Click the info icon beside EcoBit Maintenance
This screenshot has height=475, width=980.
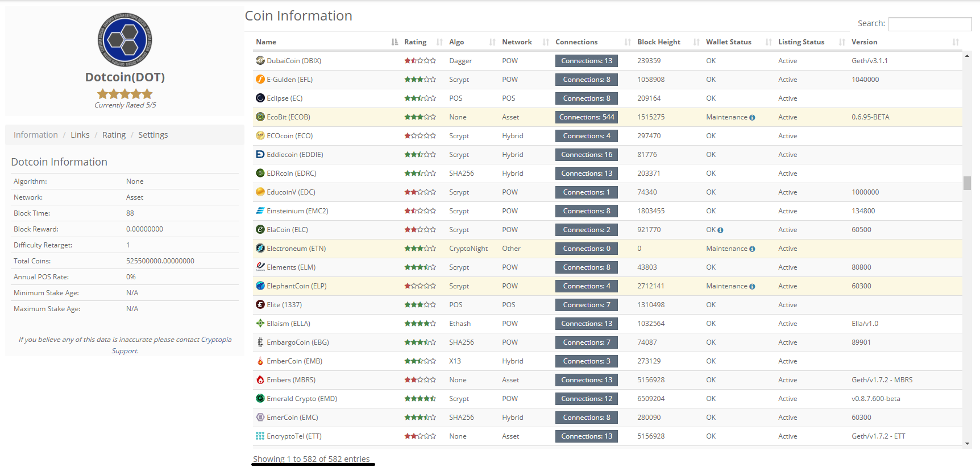pyautogui.click(x=752, y=118)
